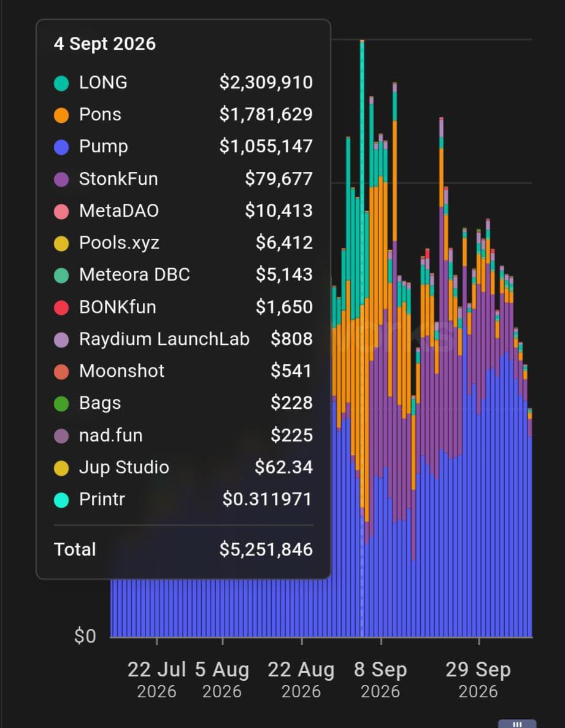Click the highlighted 4 Sept chart bar
Image resolution: width=565 pixels, height=728 pixels.
pyautogui.click(x=363, y=338)
